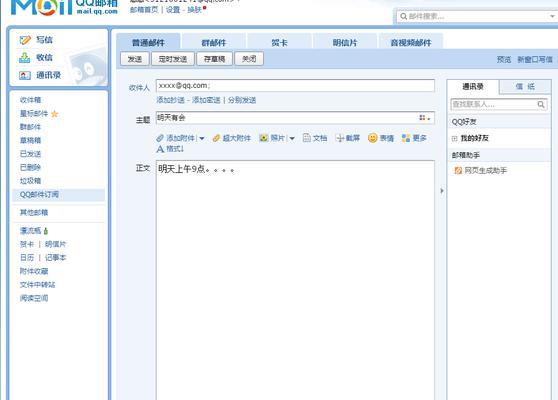
Task: Open the 星标邮件 folder
Action: click(34, 114)
